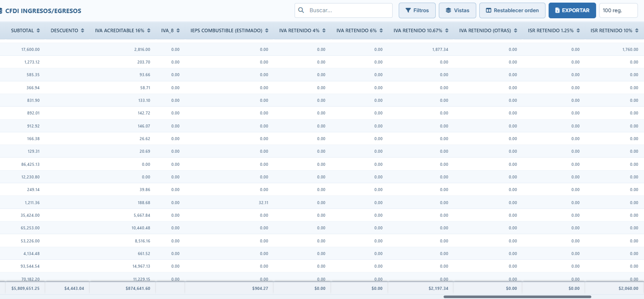This screenshot has height=299, width=644.
Task: Click subtotal cell 12,230.80
Action: click(x=30, y=177)
